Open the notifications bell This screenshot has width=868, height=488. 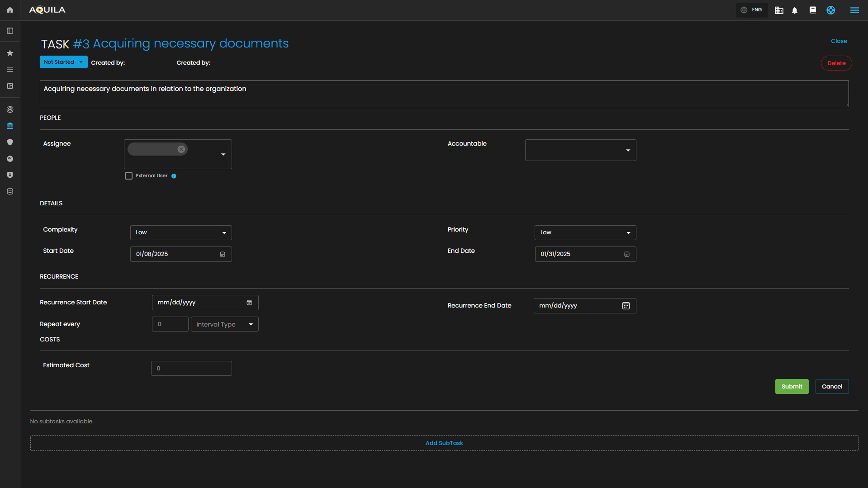point(795,10)
